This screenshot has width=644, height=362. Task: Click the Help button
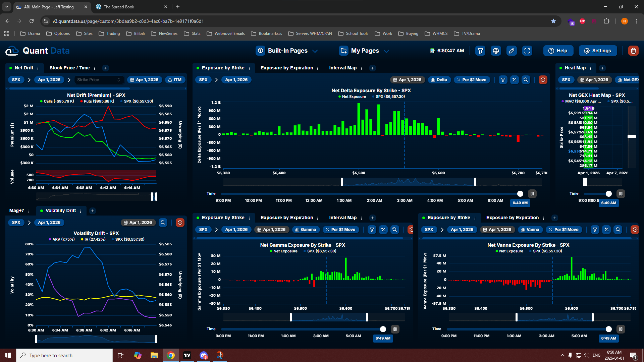[558, 51]
